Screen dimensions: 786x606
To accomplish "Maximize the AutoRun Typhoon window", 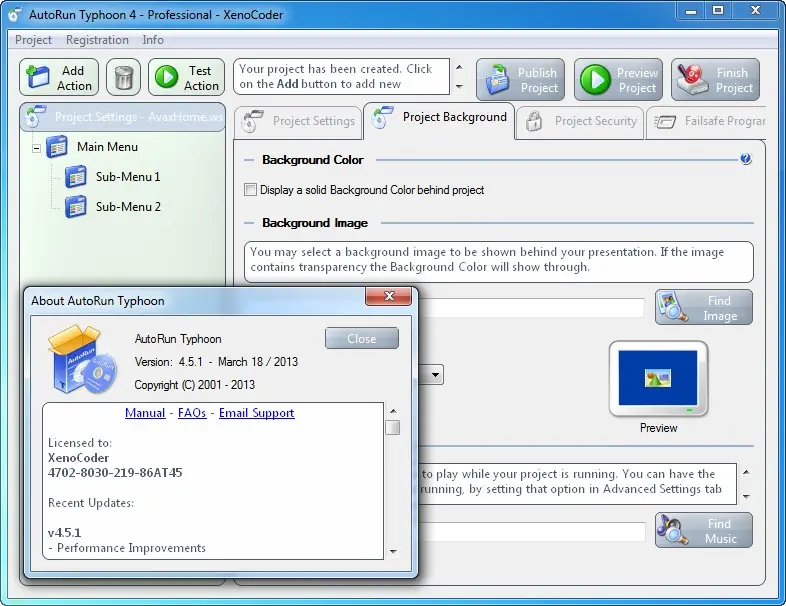I will click(x=718, y=11).
